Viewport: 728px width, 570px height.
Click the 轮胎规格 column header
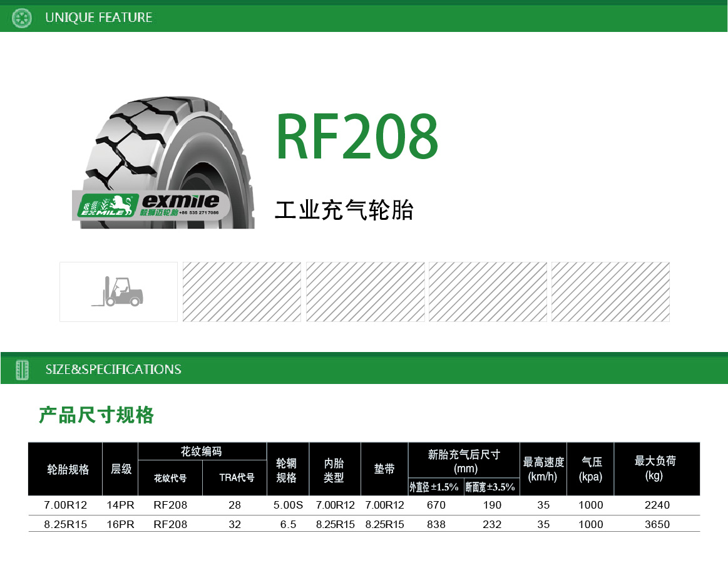pyautogui.click(x=68, y=469)
